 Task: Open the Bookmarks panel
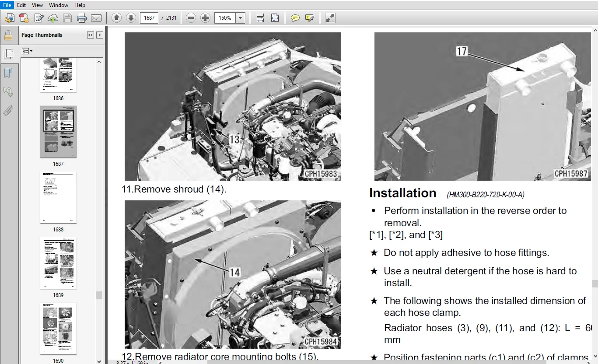tap(8, 73)
